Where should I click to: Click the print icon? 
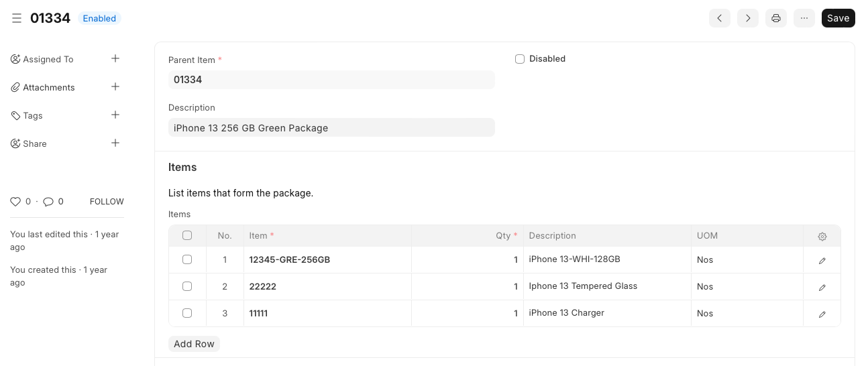click(776, 18)
